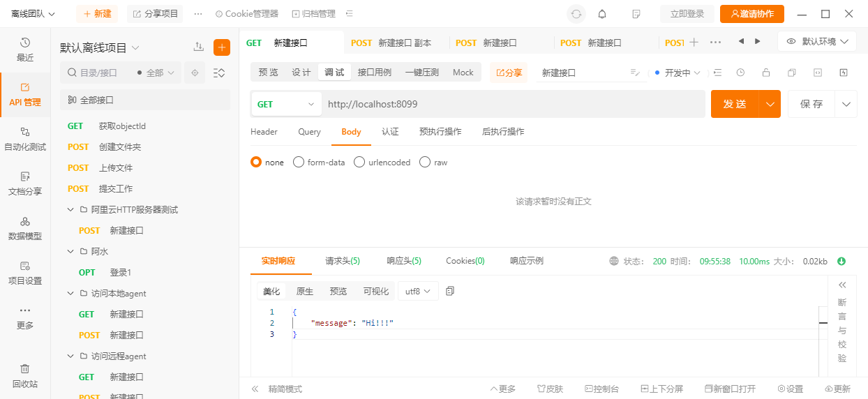This screenshot has width=868, height=399.
Task: Open 控制台 from the bottom bar
Action: point(601,389)
